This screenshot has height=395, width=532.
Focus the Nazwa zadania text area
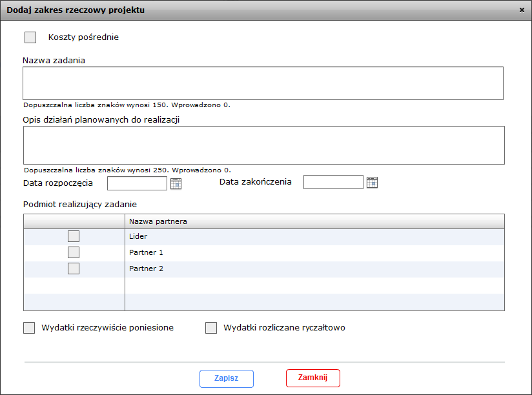pyautogui.click(x=263, y=83)
